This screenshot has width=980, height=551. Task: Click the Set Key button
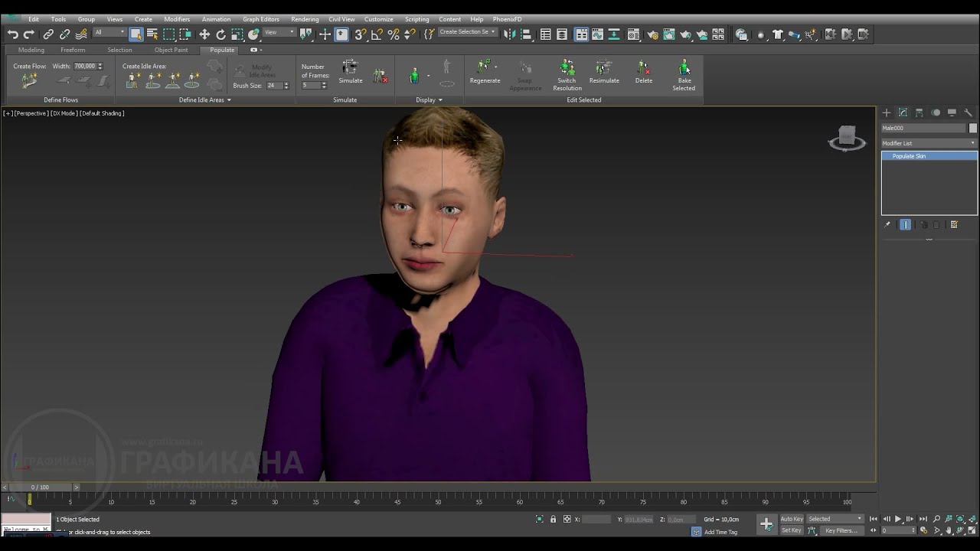click(792, 530)
